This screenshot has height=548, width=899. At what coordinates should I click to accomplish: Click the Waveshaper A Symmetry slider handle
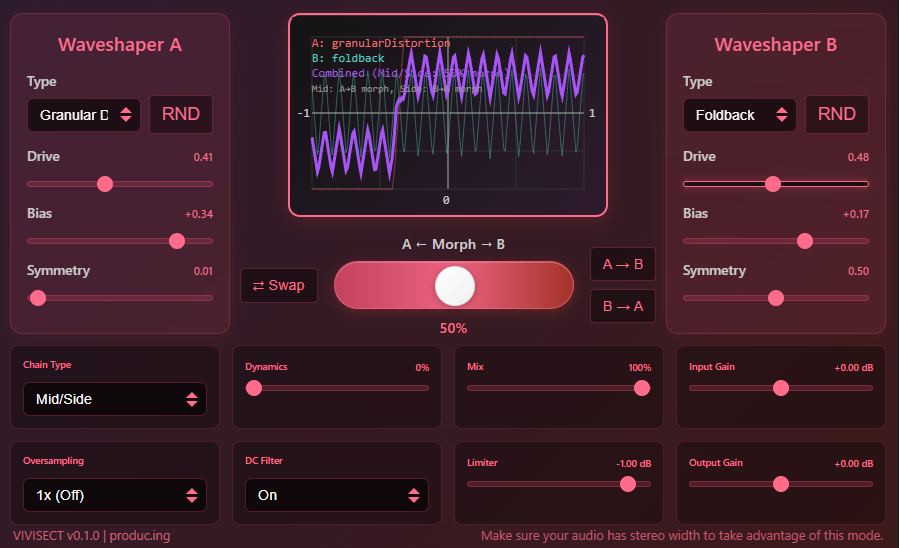38,298
